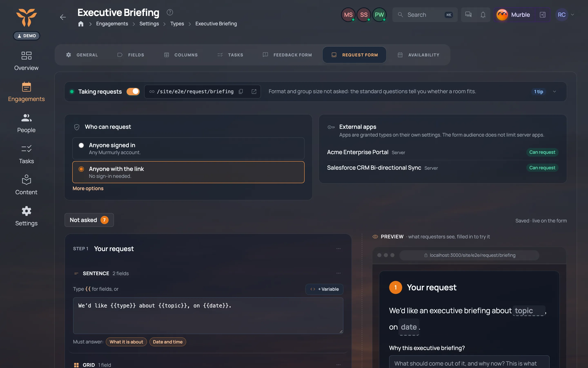Screen dimensions: 588x368
Task: Click the Engagements breadcrumb link
Action: pyautogui.click(x=112, y=24)
